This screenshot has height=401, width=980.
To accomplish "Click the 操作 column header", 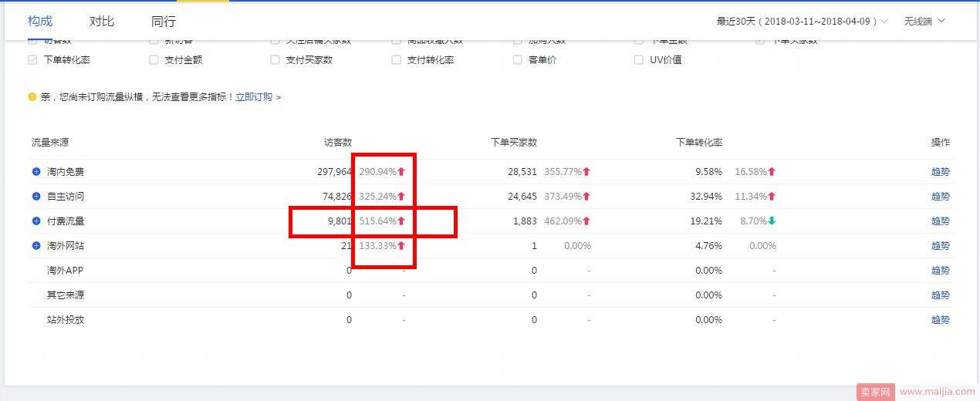I will (x=941, y=143).
